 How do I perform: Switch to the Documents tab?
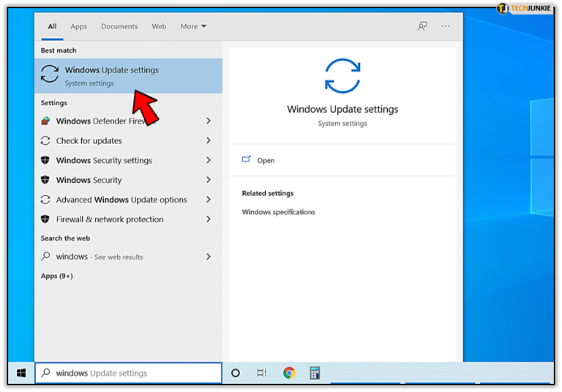[x=119, y=26]
